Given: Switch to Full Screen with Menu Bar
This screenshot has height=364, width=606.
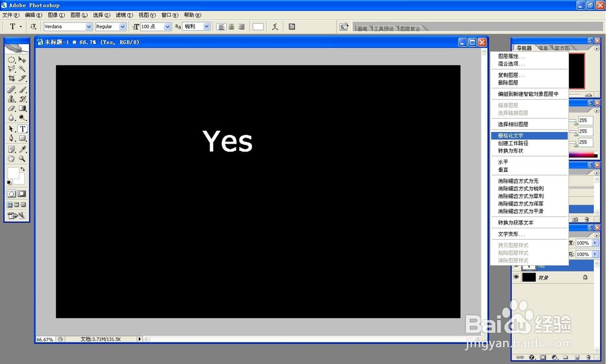Looking at the screenshot, I should (16, 205).
